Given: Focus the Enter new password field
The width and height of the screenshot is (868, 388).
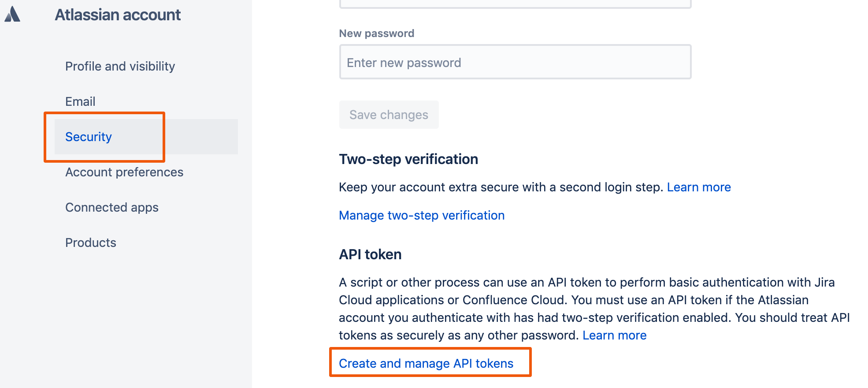Looking at the screenshot, I should [x=515, y=62].
